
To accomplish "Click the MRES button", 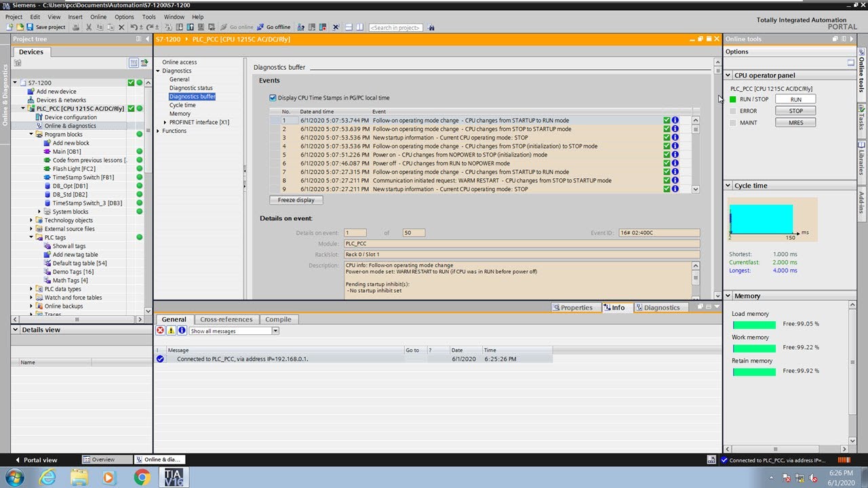I will [795, 123].
